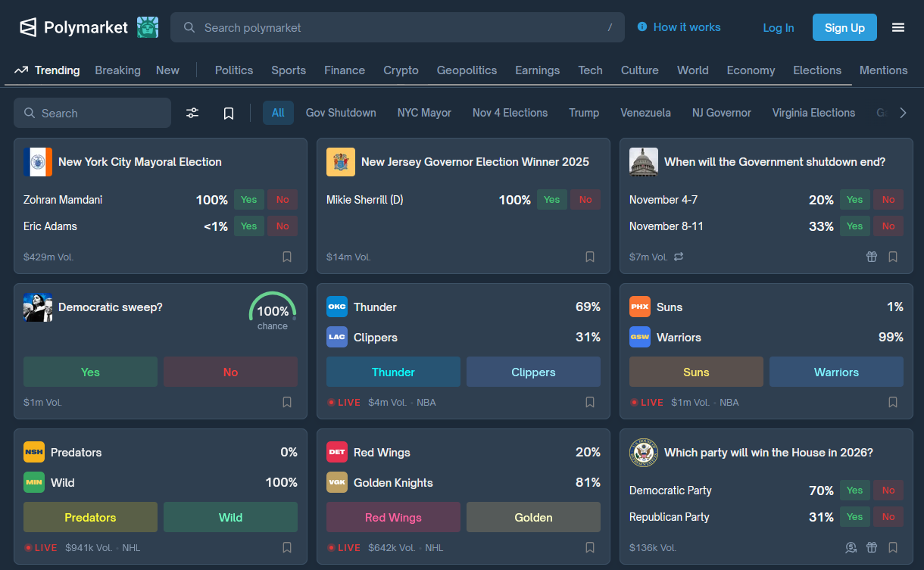Click the OKC Thunder team icon

pos(337,307)
